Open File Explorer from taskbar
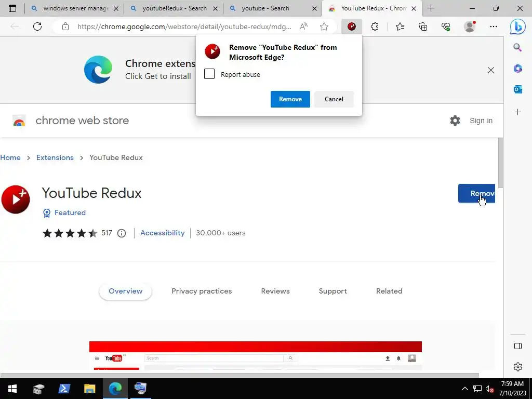 pos(89,389)
